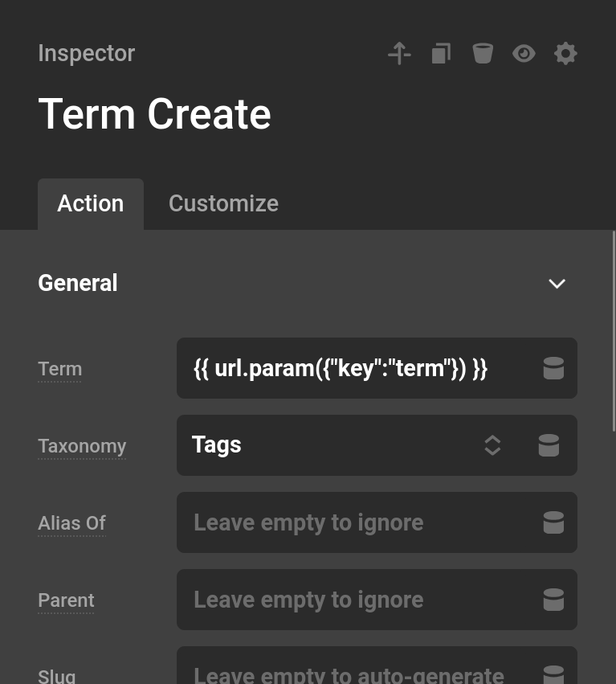Open dynamic data picker for the Term field
This screenshot has width=616, height=684.
point(553,368)
